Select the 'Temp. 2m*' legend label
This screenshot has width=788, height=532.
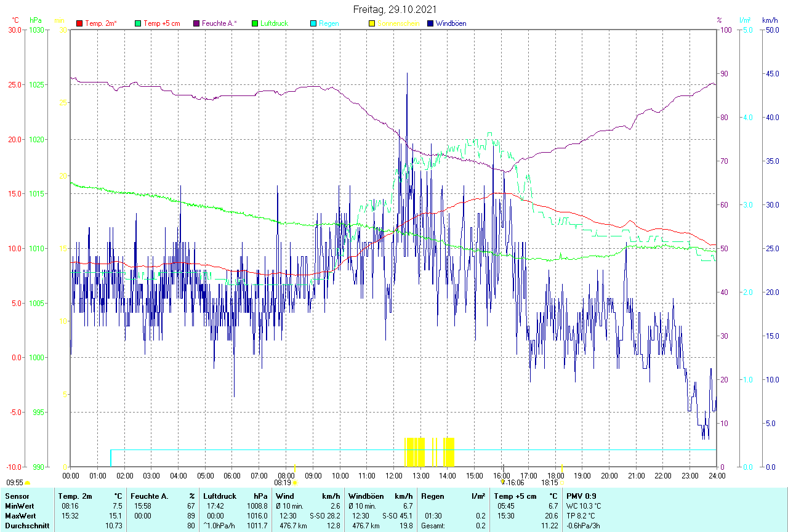(x=101, y=23)
